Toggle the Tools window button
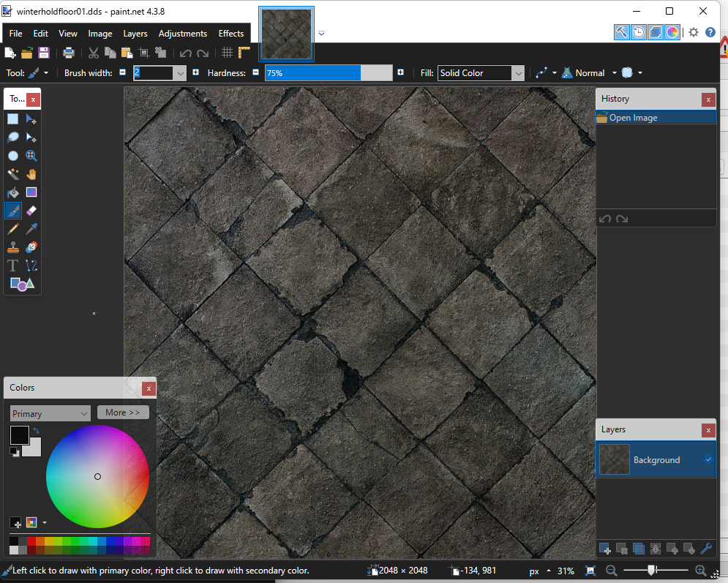The height and width of the screenshot is (583, 728). click(622, 32)
